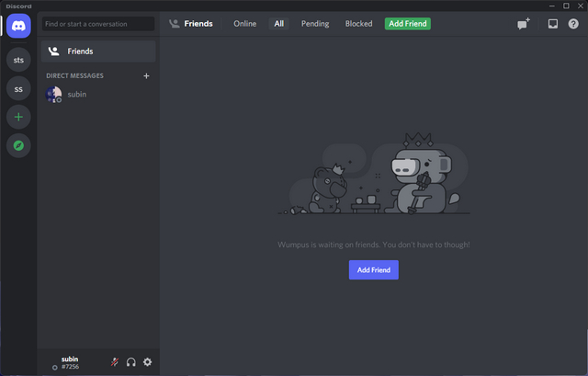
Task: Open the sts server
Action: [18, 60]
